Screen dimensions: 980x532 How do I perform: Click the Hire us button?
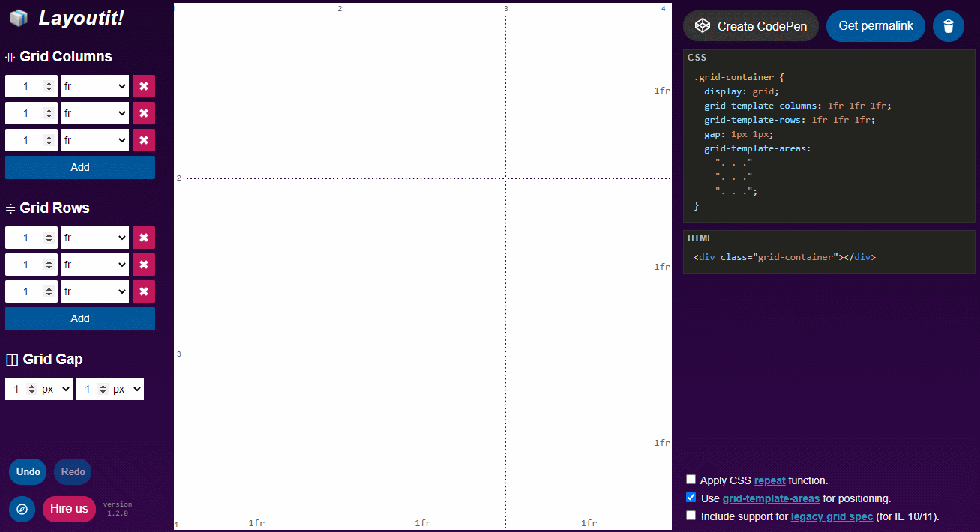pyautogui.click(x=69, y=509)
